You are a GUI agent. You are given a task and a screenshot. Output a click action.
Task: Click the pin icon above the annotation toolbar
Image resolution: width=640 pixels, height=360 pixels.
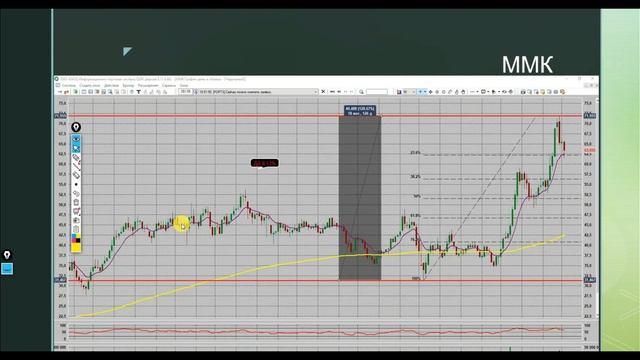tap(76, 127)
